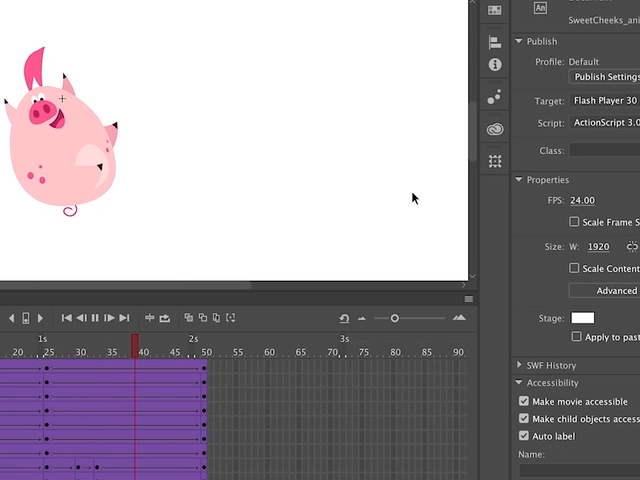
Task: Click the Publish Settings button
Action: (x=604, y=77)
